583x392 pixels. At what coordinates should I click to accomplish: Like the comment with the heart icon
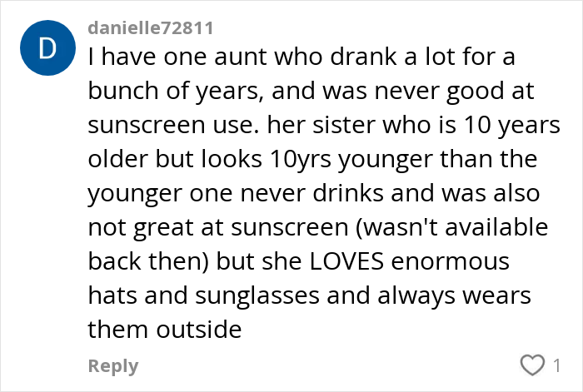[x=532, y=365]
